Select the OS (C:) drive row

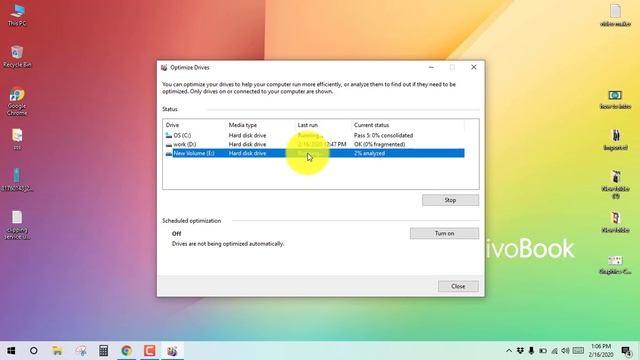coord(314,135)
